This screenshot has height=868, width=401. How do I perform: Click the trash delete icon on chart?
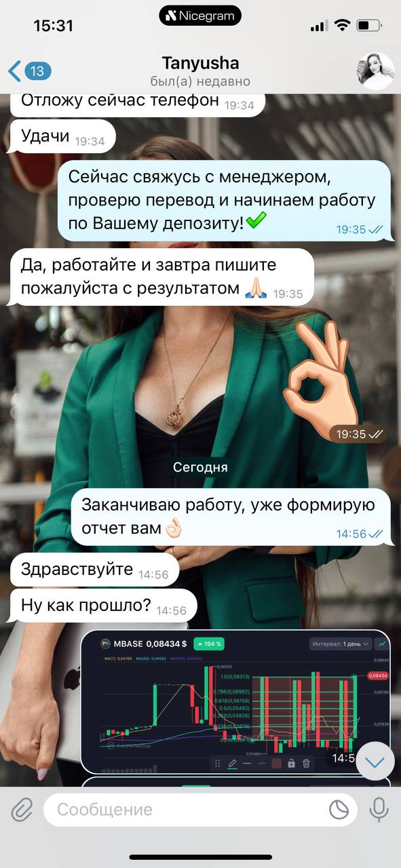tap(306, 764)
